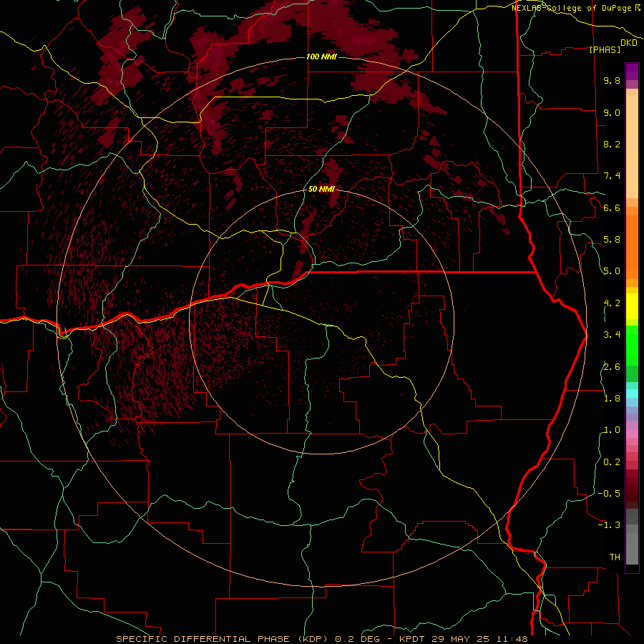Pick the cyan band of the color bar
Image resolution: width=644 pixels, height=644 pixels.
coord(632,394)
